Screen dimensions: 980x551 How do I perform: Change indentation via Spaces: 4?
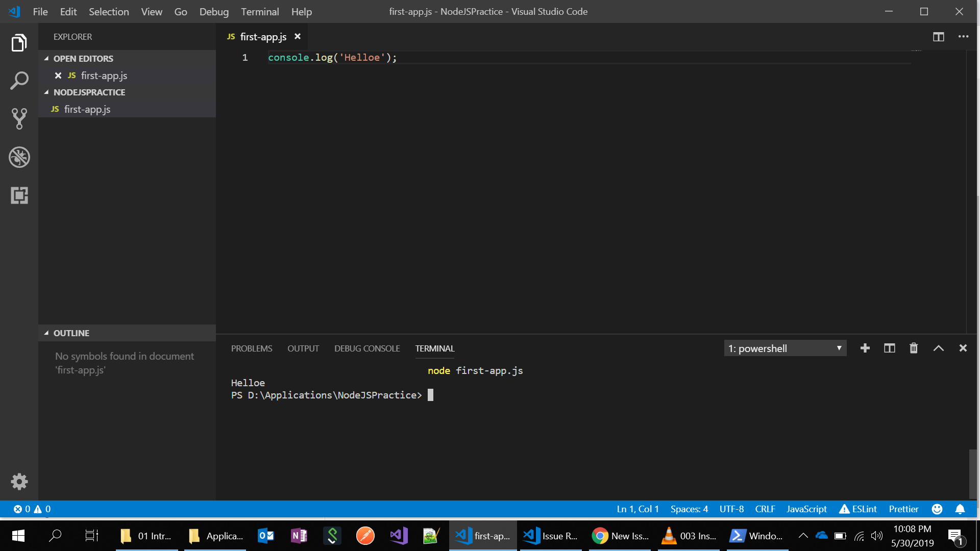(689, 509)
